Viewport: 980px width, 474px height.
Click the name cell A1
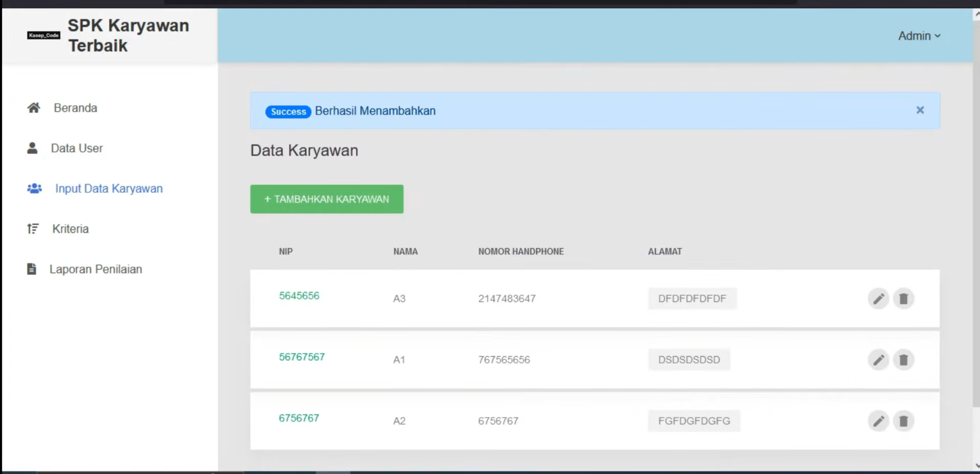click(x=399, y=360)
